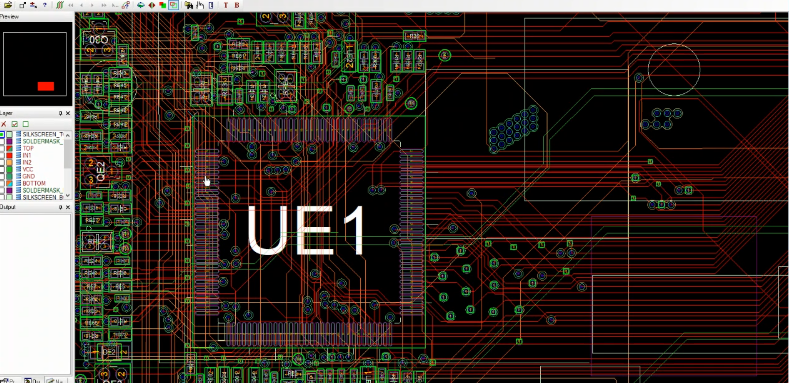This screenshot has width=789, height=383.
Task: Toggle visibility checkbox for GND layer
Action: [2, 177]
